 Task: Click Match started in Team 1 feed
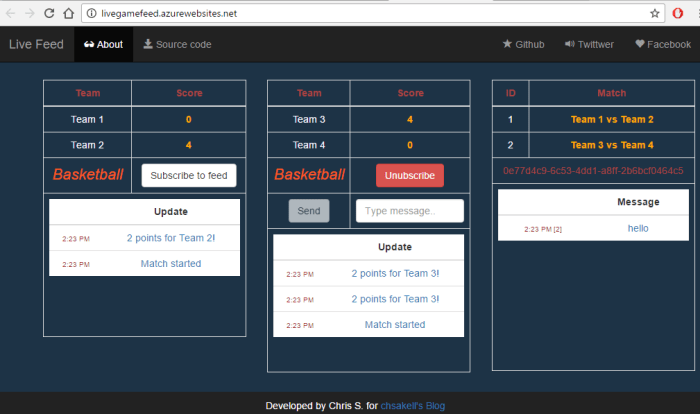point(171,263)
